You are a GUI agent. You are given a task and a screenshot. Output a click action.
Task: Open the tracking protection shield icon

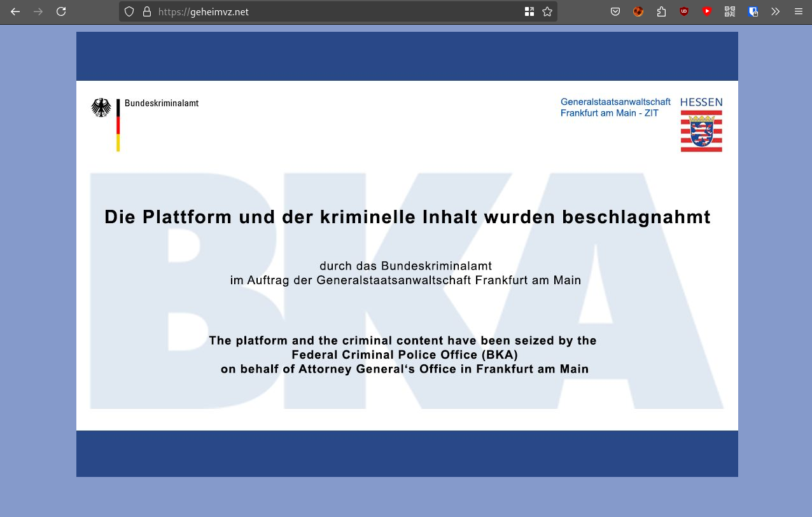129,11
